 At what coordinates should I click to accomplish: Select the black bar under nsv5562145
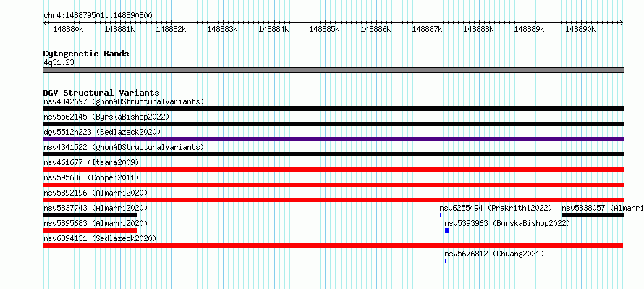(x=333, y=124)
